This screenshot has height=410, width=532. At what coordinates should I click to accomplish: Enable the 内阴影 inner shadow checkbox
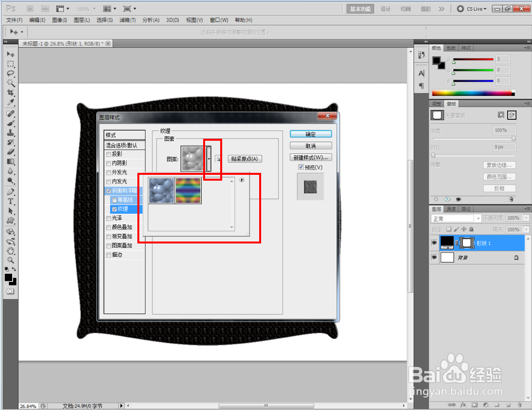coord(109,164)
